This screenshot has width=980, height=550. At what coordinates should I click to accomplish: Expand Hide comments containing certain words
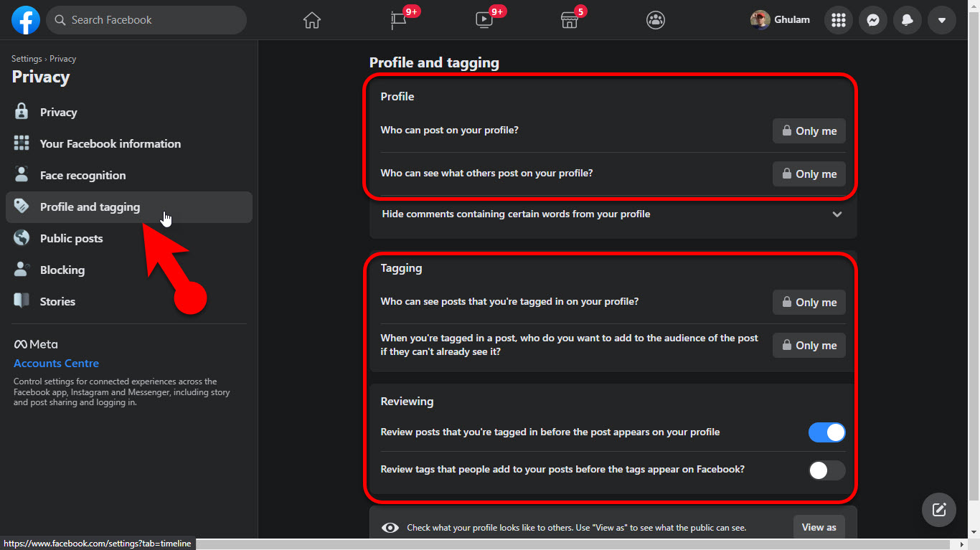point(837,214)
